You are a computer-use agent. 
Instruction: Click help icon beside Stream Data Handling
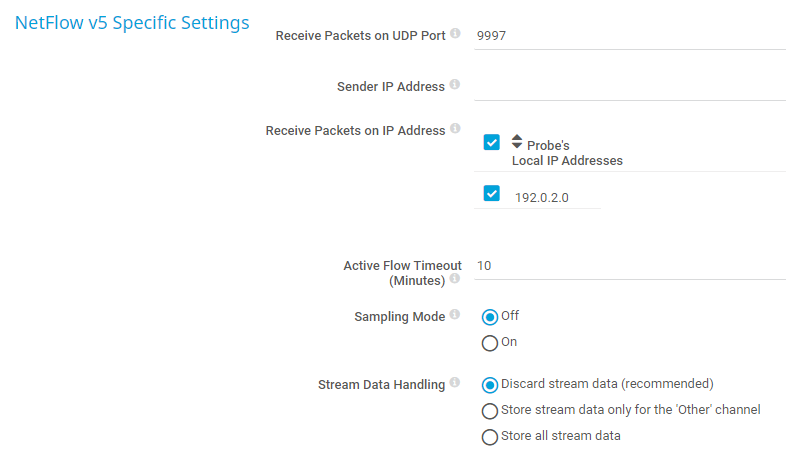455,382
